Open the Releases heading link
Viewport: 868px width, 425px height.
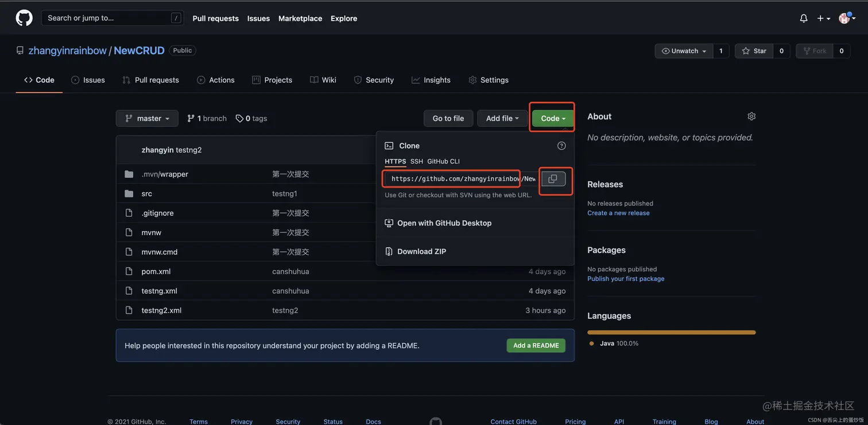(605, 184)
